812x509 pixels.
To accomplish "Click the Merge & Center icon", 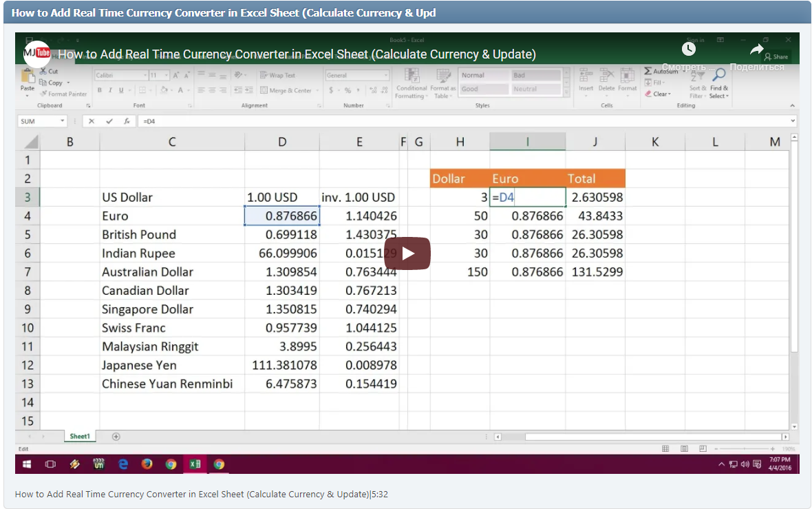I will [264, 90].
